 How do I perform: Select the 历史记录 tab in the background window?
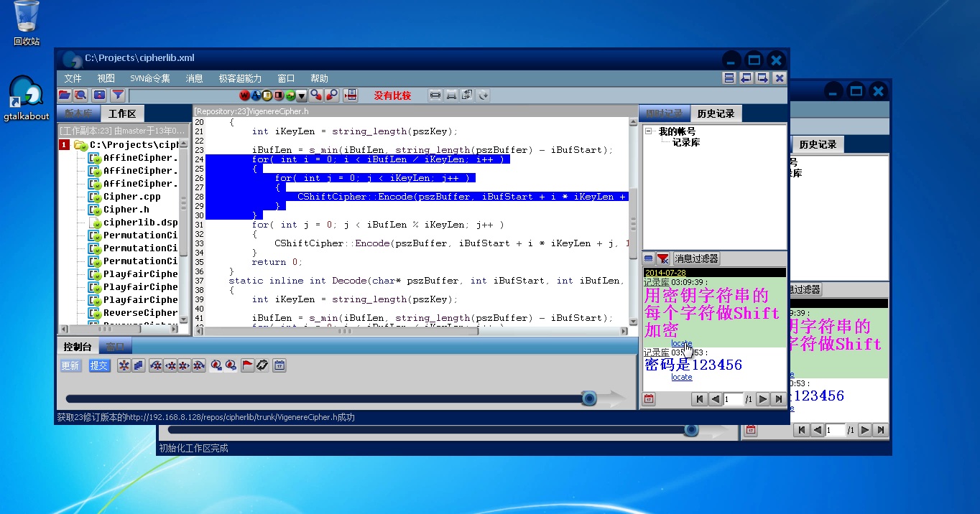[x=818, y=144]
